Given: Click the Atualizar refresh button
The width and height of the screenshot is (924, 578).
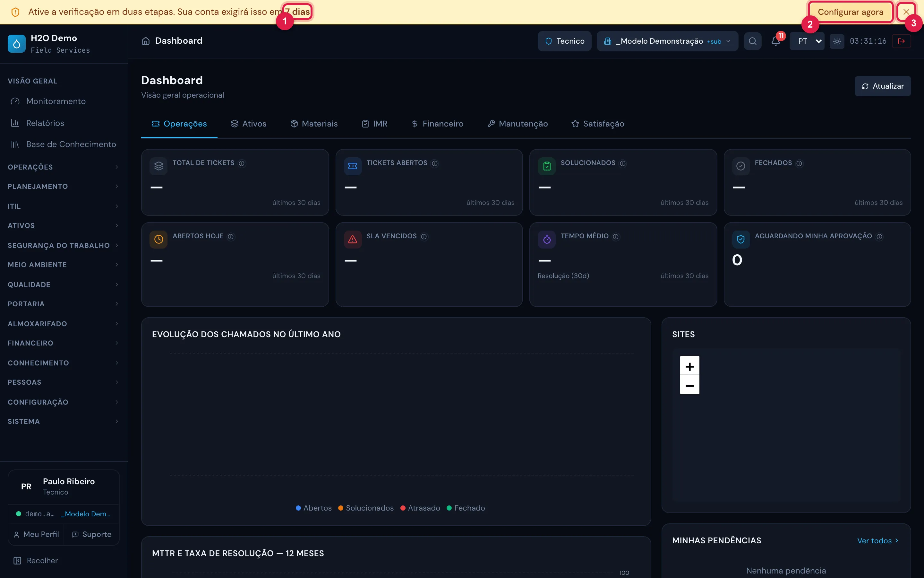Looking at the screenshot, I should 882,86.
